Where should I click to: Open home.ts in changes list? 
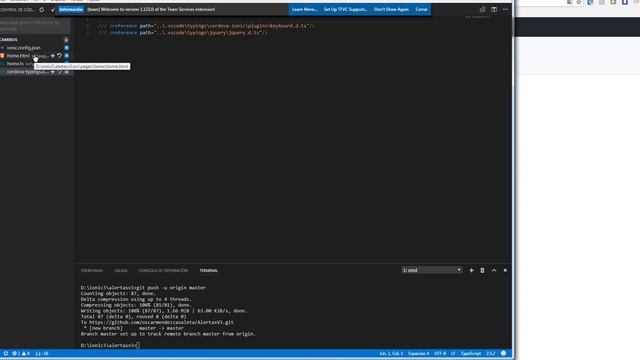15,64
